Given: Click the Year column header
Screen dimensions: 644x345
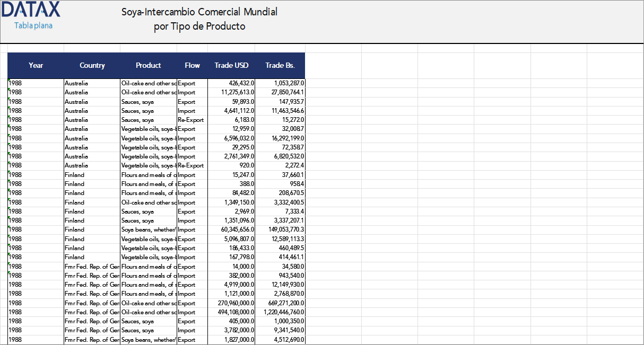Looking at the screenshot, I should (36, 66).
